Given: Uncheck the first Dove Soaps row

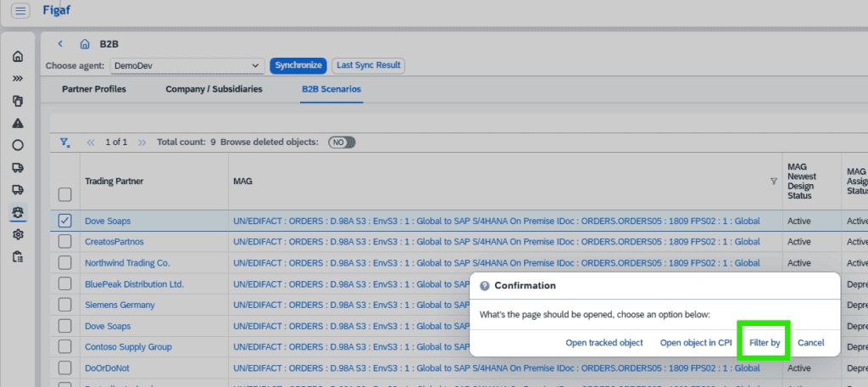Looking at the screenshot, I should (x=64, y=221).
